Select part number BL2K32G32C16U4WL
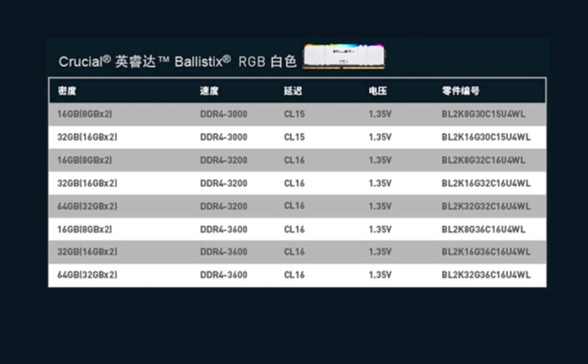This screenshot has height=364, width=588. point(486,206)
